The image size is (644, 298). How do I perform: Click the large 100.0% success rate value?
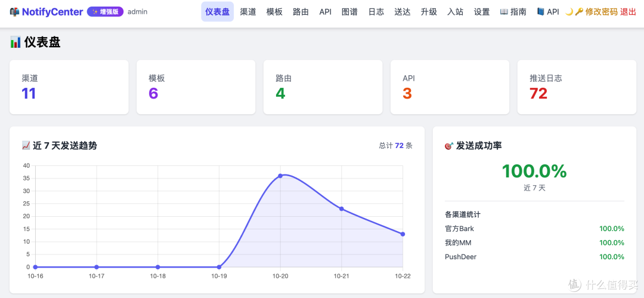pyautogui.click(x=534, y=171)
